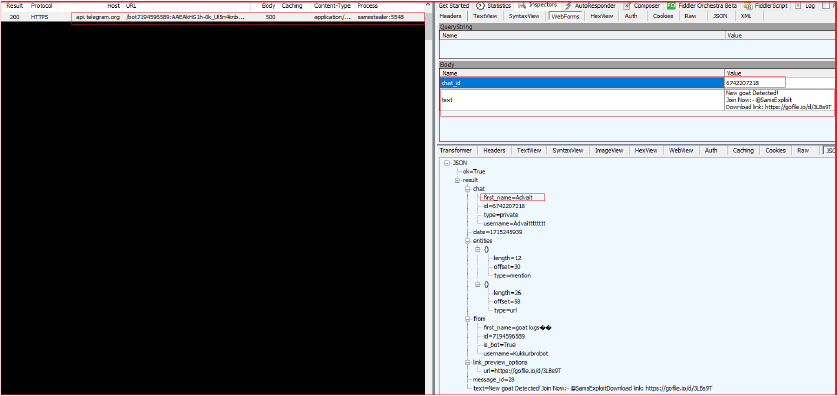Screen dimensions: 838x396
Task: Select the date=1715245939 entry
Action: click(498, 232)
